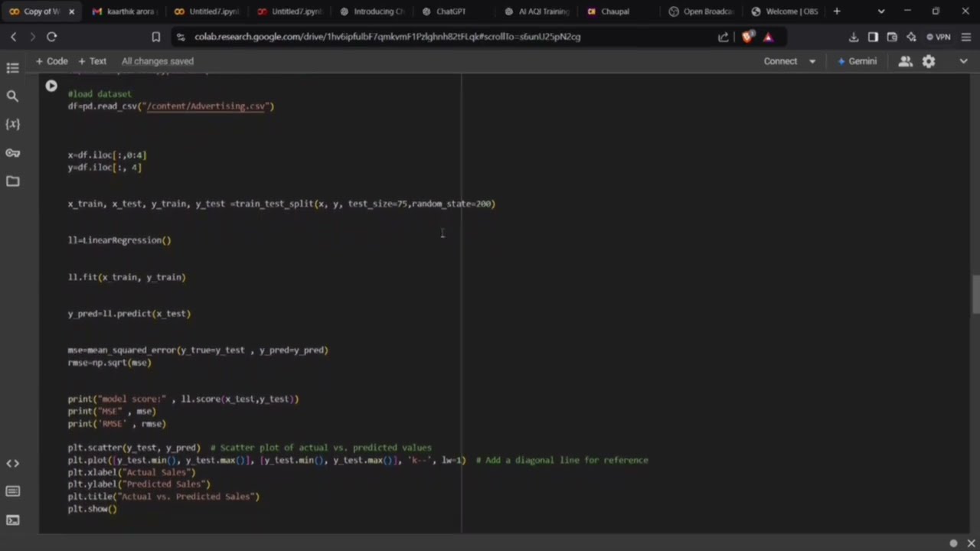Add a new Code cell
The width and height of the screenshot is (980, 551).
[x=51, y=61]
